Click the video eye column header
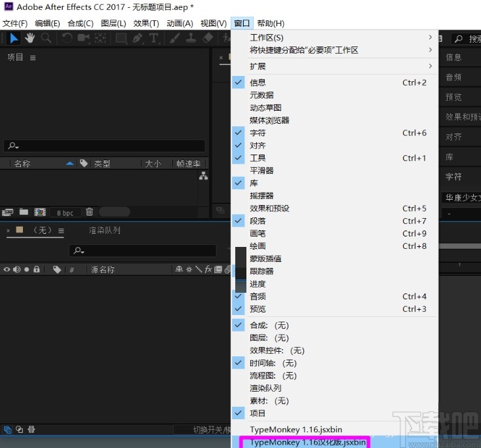 [x=7, y=270]
